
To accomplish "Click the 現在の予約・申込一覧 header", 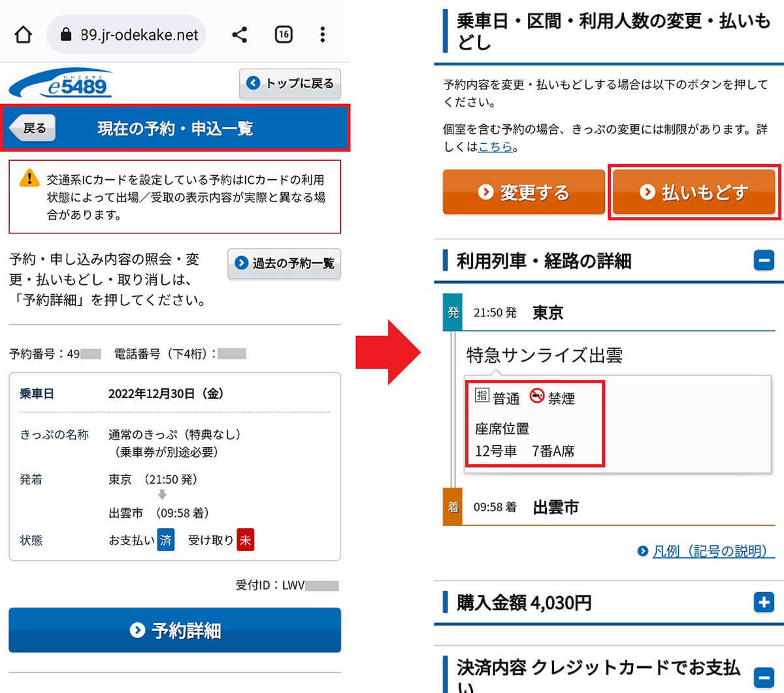I will (175, 128).
